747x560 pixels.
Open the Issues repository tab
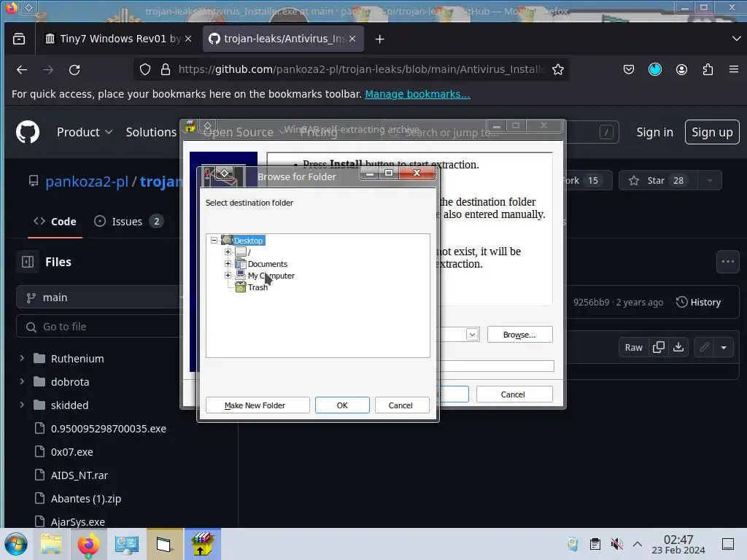(128, 222)
